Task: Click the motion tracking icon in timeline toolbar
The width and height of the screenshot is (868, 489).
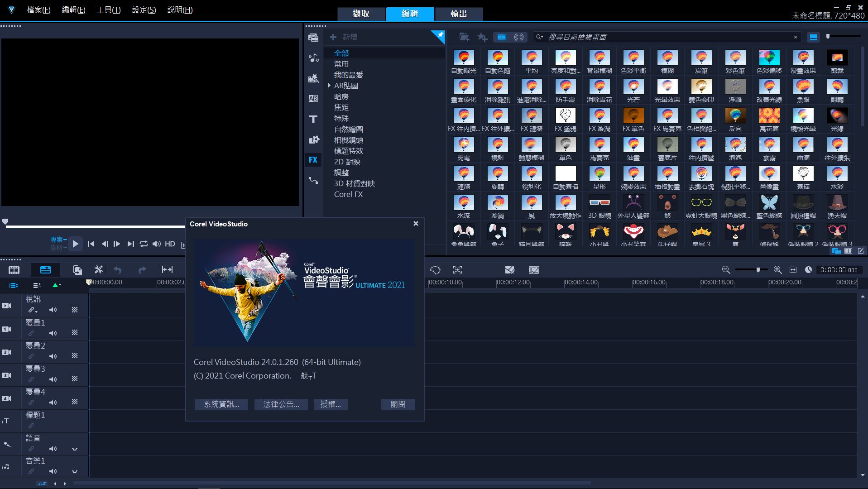Action: pyautogui.click(x=457, y=270)
